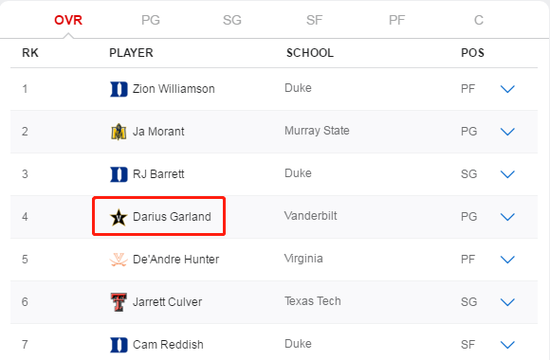This screenshot has width=550, height=360.
Task: Expand Darius Garland's row chevron
Action: point(507,217)
